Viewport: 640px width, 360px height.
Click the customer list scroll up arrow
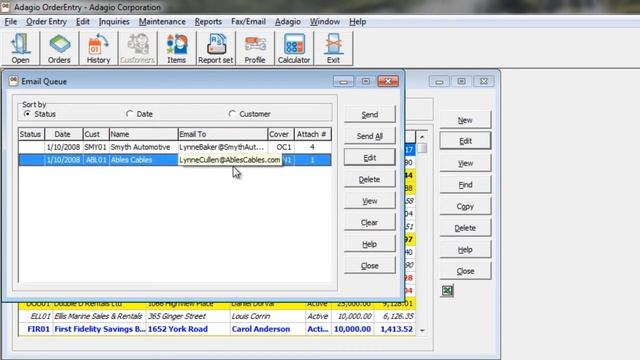[x=422, y=137]
